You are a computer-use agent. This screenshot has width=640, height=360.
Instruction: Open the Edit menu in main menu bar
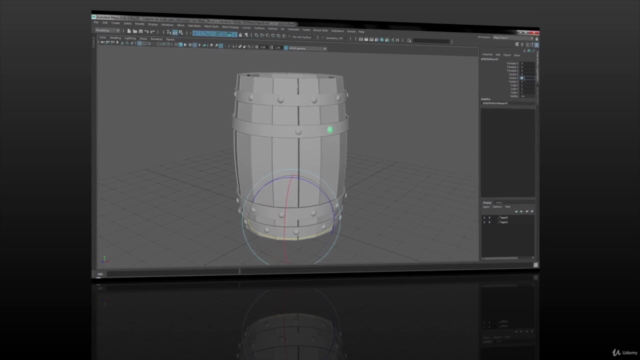pyautogui.click(x=104, y=23)
